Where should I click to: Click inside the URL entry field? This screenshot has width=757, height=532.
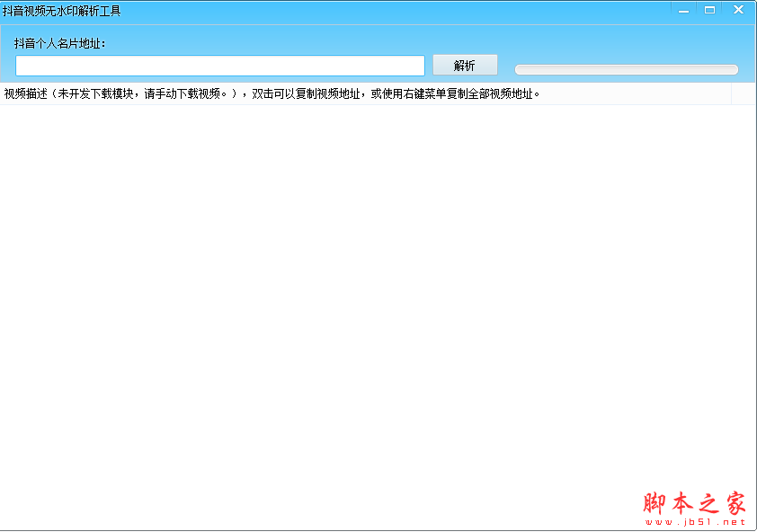(x=219, y=65)
